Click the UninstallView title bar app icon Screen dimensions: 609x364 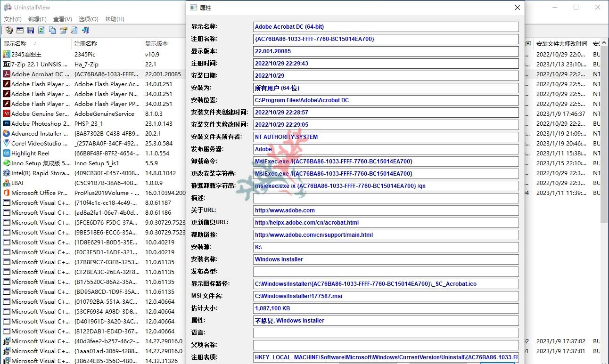[x=8, y=7]
